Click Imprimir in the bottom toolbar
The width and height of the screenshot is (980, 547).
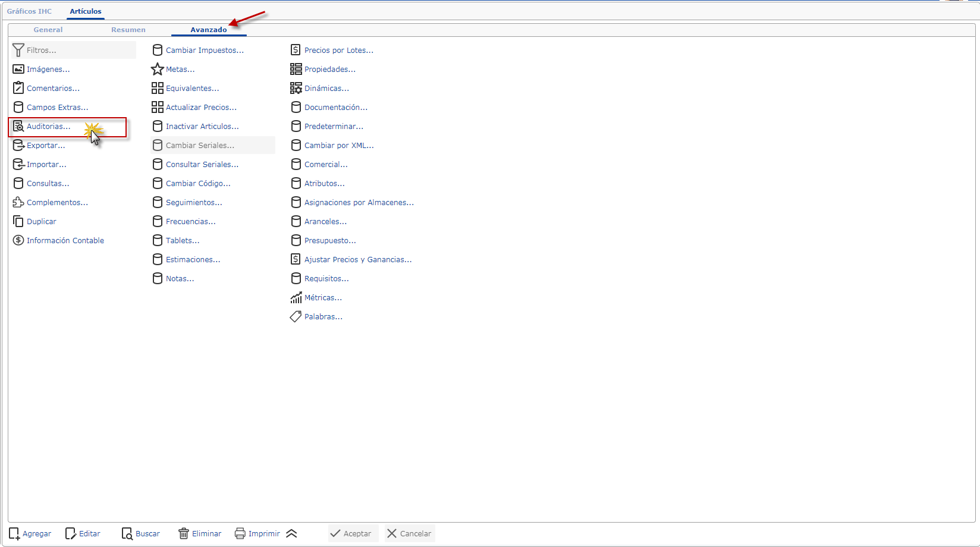click(x=257, y=534)
